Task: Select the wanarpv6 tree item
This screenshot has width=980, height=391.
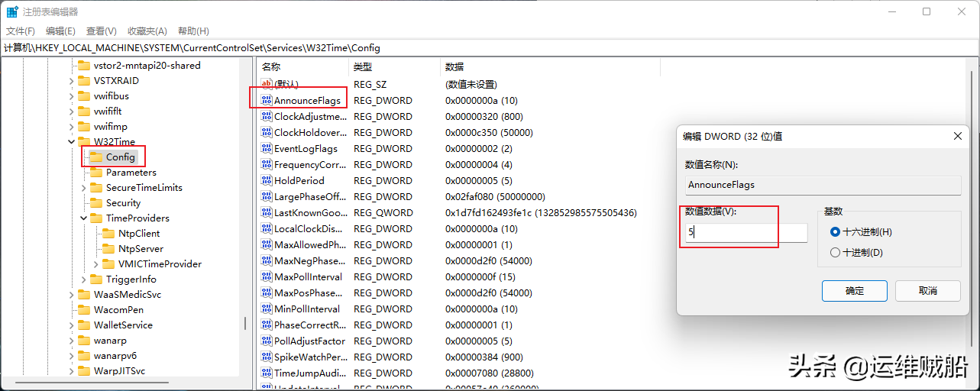Action: click(x=115, y=356)
